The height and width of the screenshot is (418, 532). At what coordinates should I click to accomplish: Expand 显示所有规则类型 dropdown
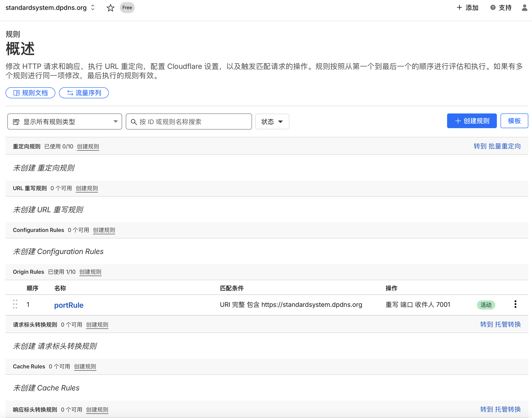pyautogui.click(x=64, y=121)
